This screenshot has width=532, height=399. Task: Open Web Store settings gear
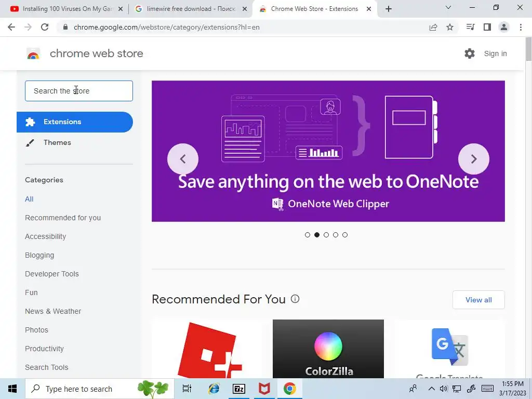(470, 54)
